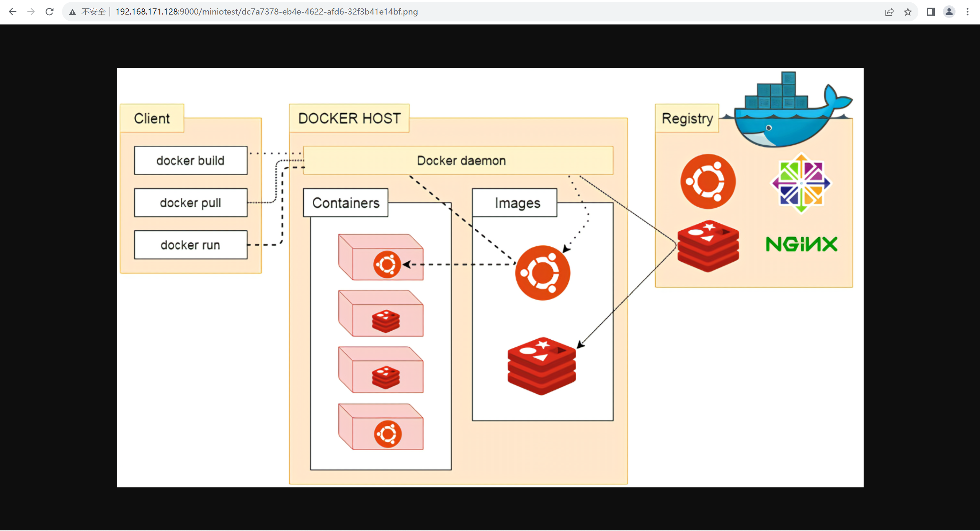Viewport: 980px width, 531px height.
Task: Click the '不安全' security label
Action: point(93,12)
